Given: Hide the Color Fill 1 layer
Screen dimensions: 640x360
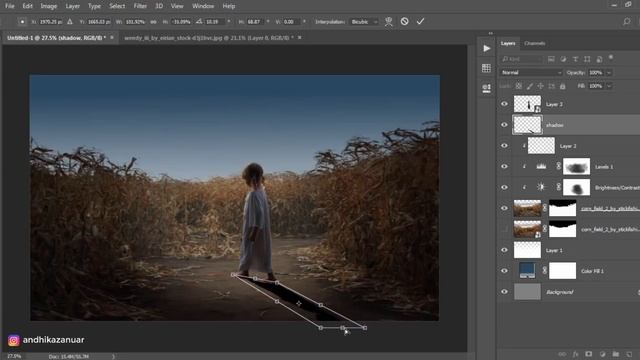Looking at the screenshot, I should pyautogui.click(x=504, y=271).
